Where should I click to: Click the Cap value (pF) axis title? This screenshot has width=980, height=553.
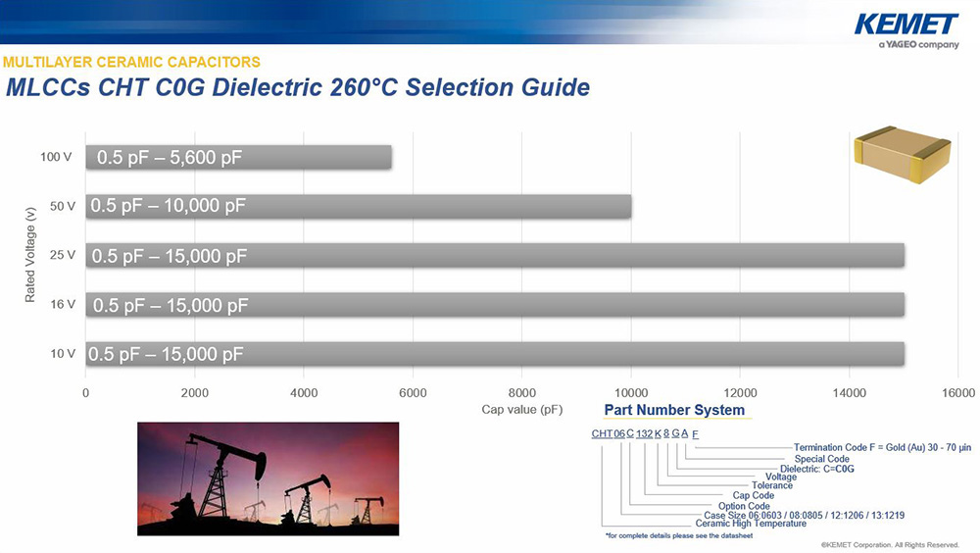pyautogui.click(x=522, y=410)
